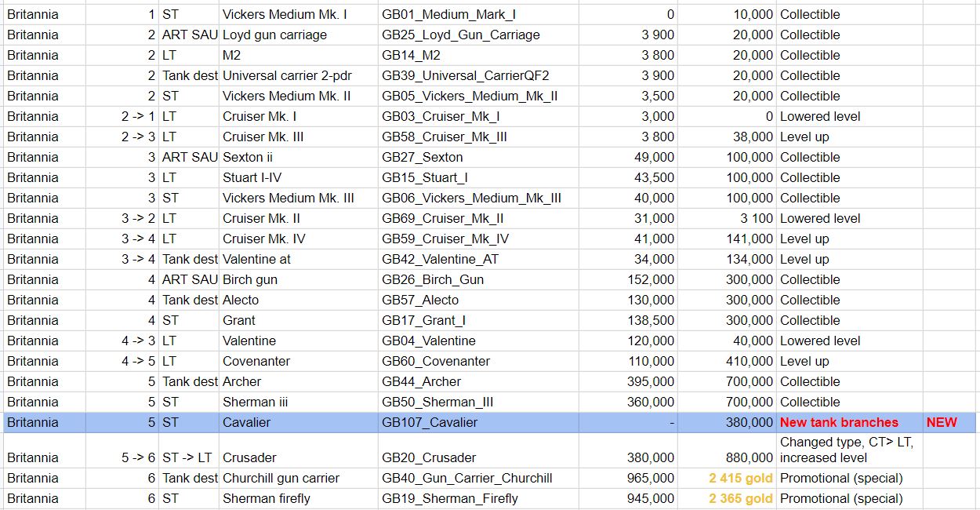
Task: Click 'Promotional (special)' in Sherman firefly row
Action: pyautogui.click(x=850, y=498)
